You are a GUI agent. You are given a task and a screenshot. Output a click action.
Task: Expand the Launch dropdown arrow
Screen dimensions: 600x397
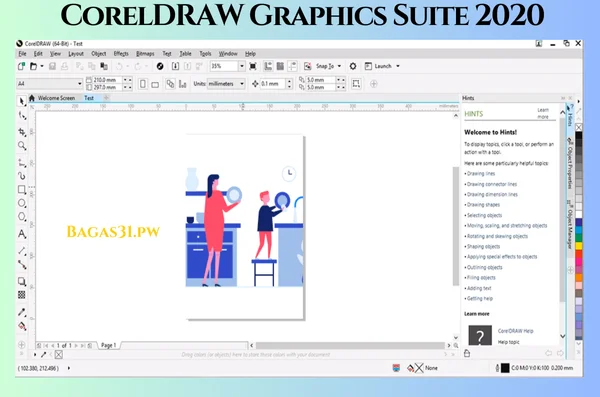[398, 66]
